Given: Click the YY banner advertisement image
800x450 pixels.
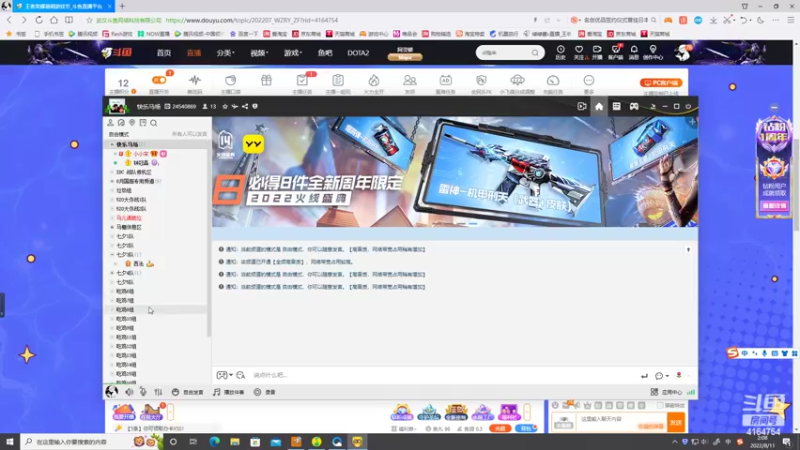Looking at the screenshot, I should tap(455, 172).
